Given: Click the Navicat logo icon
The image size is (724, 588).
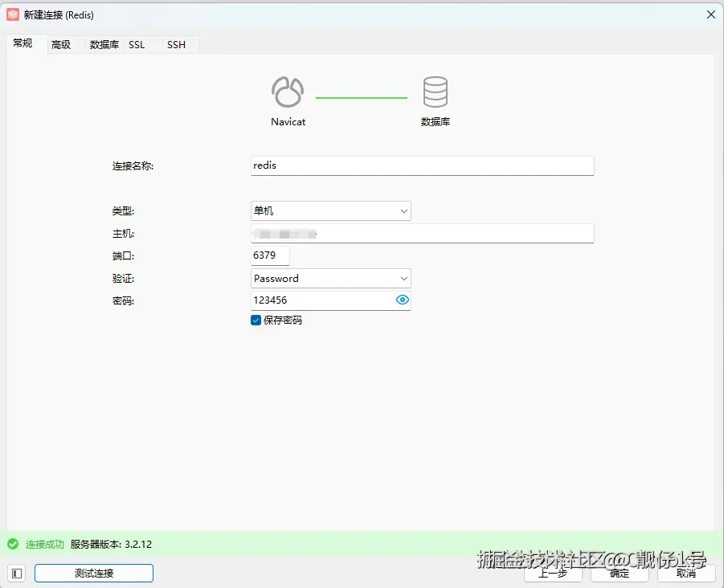Looking at the screenshot, I should [x=288, y=92].
